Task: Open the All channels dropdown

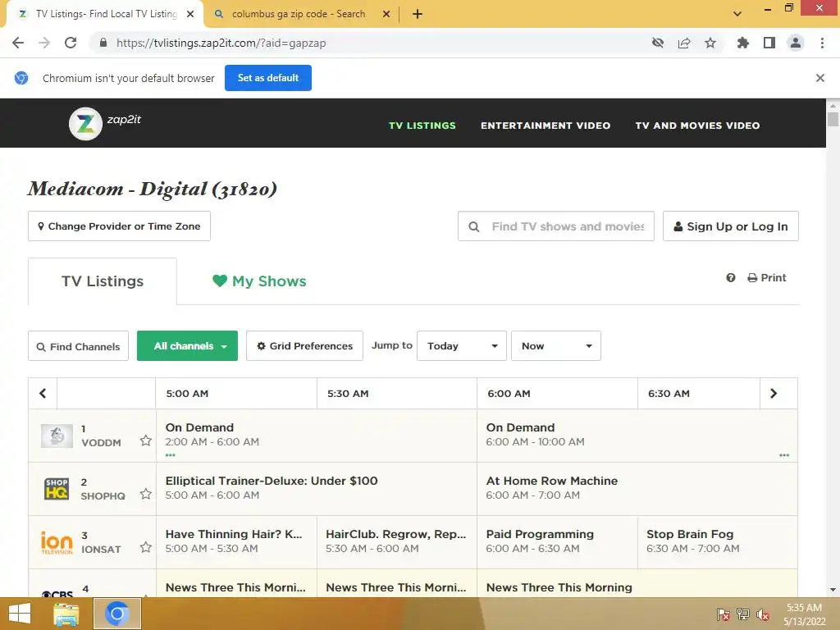Action: pos(188,346)
